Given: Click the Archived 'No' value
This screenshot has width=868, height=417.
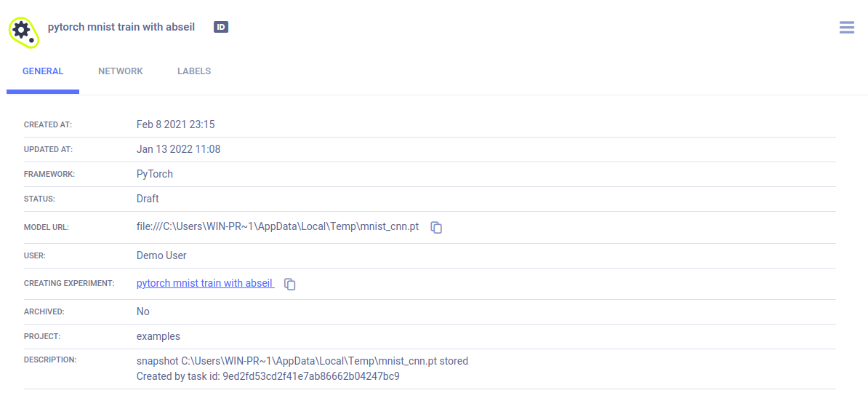Looking at the screenshot, I should pos(142,311).
